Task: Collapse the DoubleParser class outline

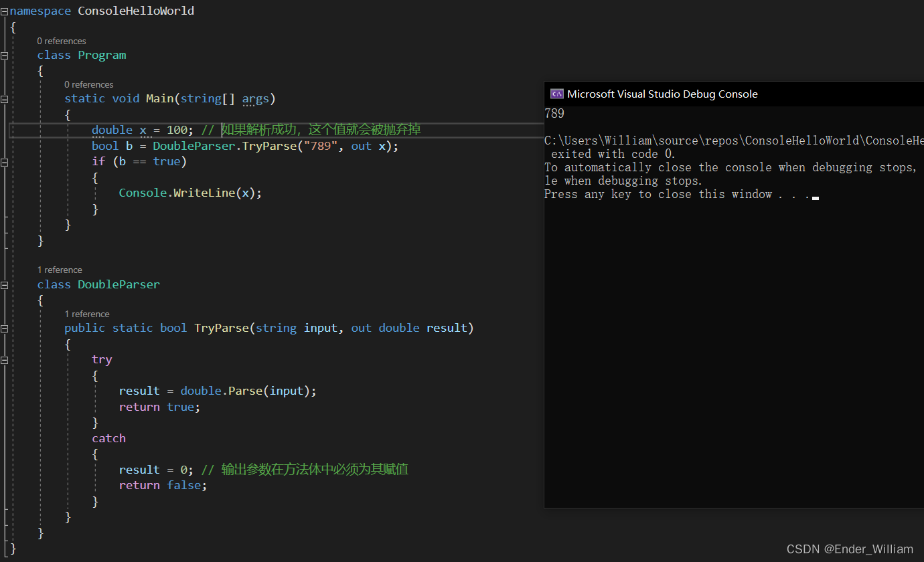Action: tap(5, 285)
